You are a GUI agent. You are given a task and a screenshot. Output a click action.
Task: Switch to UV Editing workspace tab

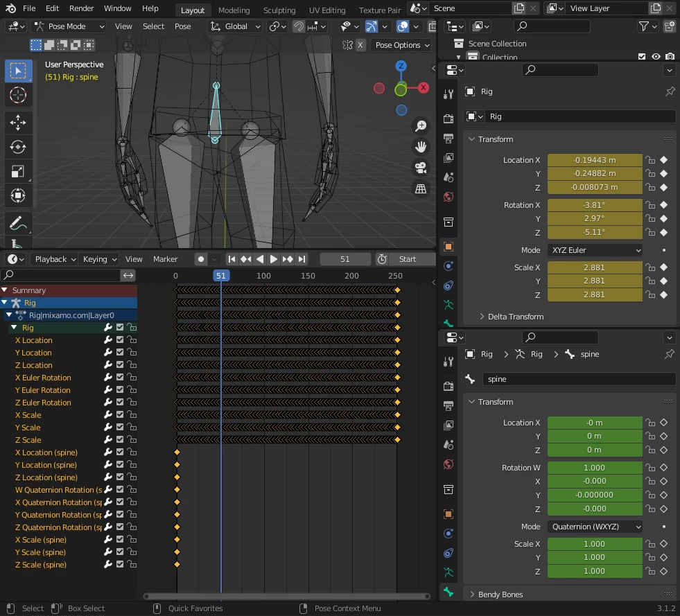tap(327, 10)
